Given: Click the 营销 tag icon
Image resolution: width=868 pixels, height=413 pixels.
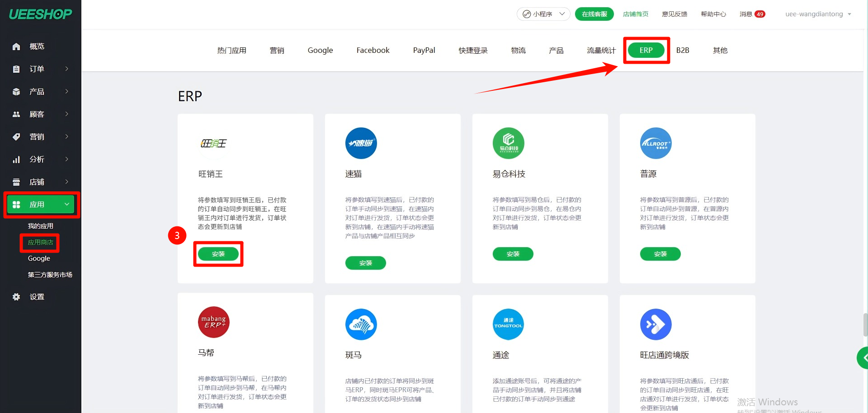Looking at the screenshot, I should click(16, 137).
